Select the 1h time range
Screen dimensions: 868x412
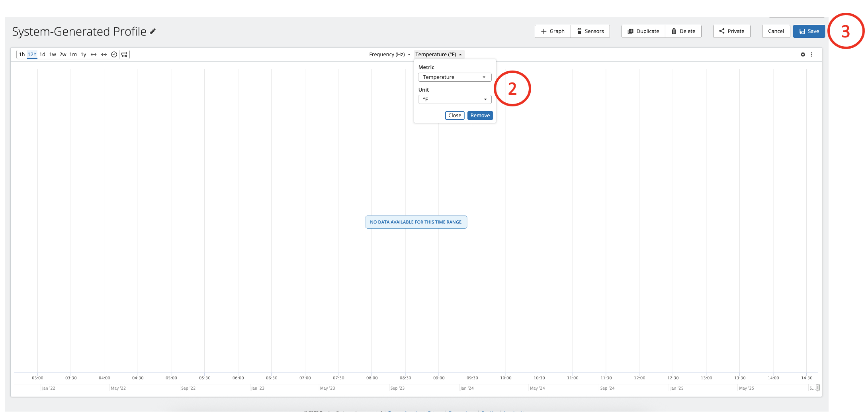click(x=22, y=55)
